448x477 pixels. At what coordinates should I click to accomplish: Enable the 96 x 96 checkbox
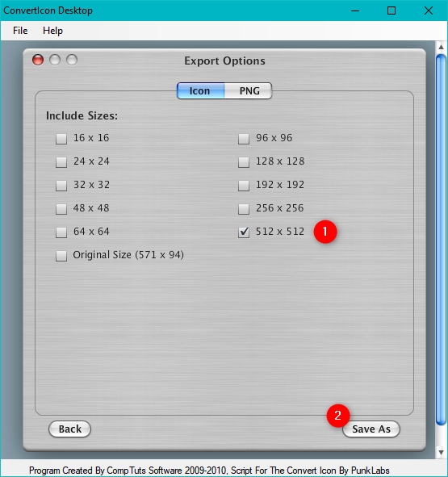(244, 139)
